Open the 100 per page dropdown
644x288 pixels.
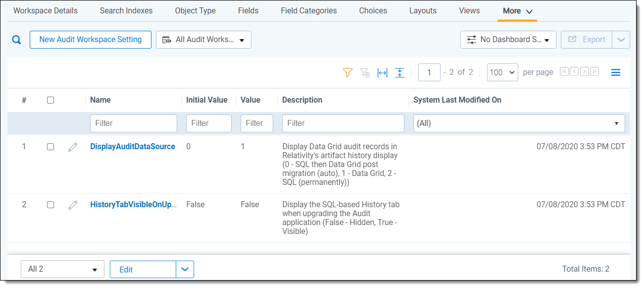click(x=502, y=72)
